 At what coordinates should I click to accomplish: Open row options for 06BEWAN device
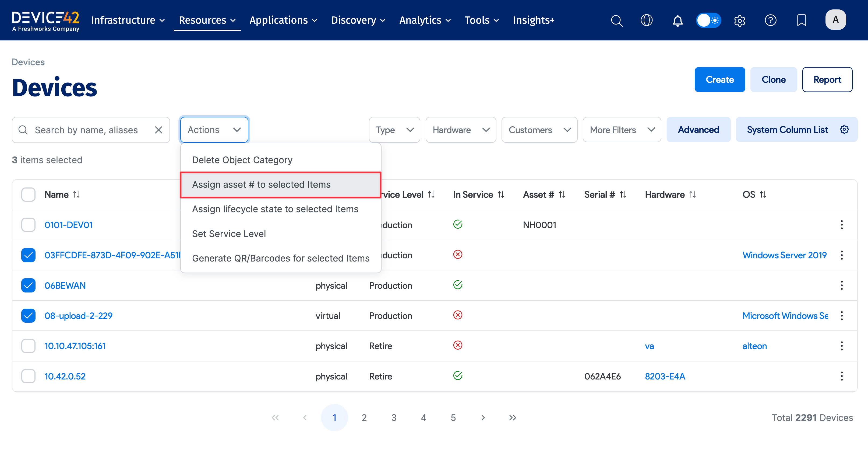point(841,285)
